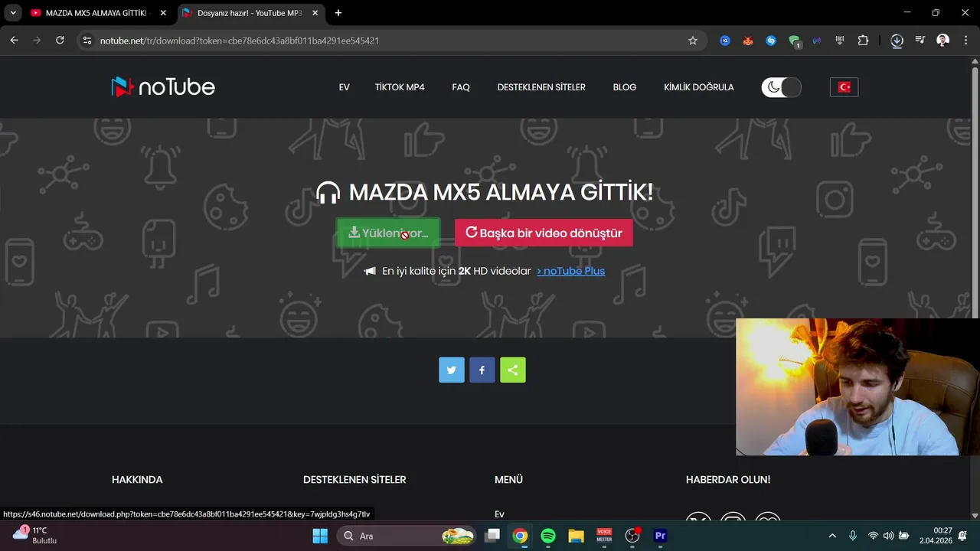Image resolution: width=980 pixels, height=551 pixels.
Task: Open a new browser tab
Action: pyautogui.click(x=338, y=13)
